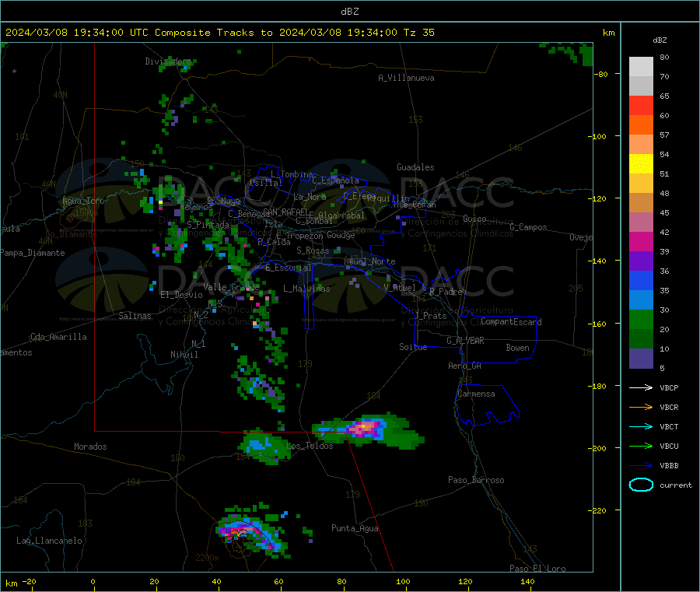700x592 pixels.
Task: Click the CompartEscard map label
Action: tap(511, 321)
